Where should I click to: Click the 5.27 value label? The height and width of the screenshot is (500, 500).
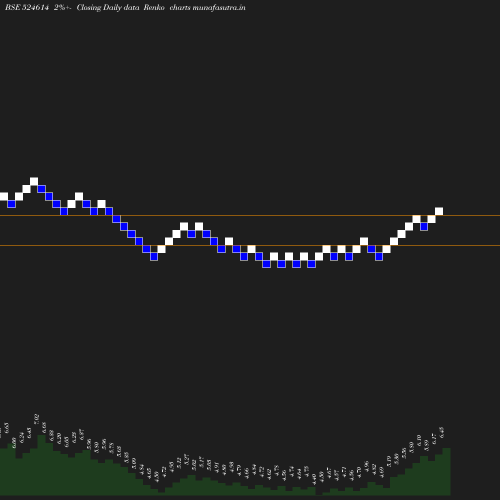(x=187, y=459)
